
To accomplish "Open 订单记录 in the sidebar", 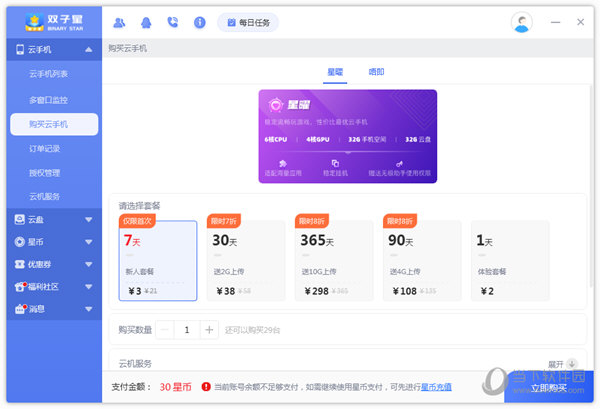I will coord(45,148).
